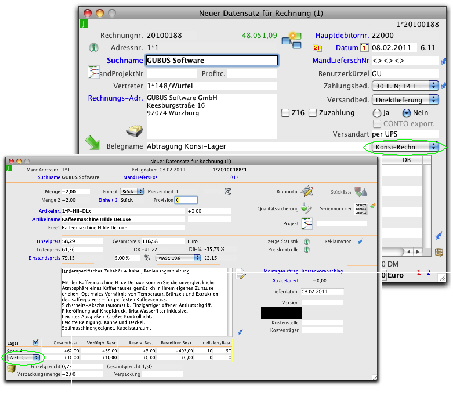The image size is (453, 393).
Task: Click the green status square in invoice header window
Action: click(x=84, y=24)
